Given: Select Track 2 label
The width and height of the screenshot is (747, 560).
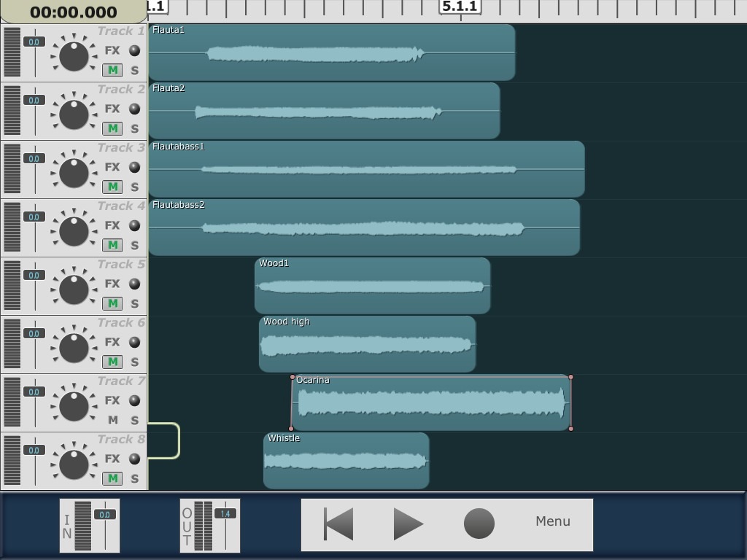Looking at the screenshot, I should pyautogui.click(x=121, y=89).
